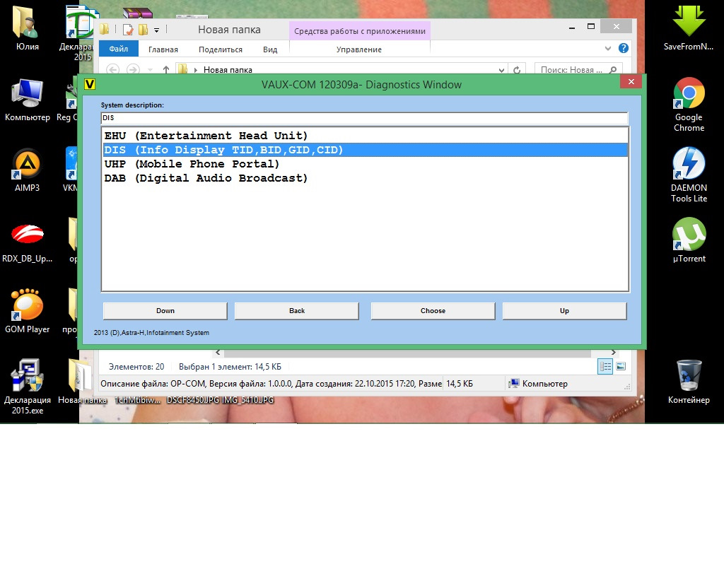Viewport: 724px width, 588px height.
Task: Click Explorer horizontal scrollbar right arrow
Action: pos(613,353)
